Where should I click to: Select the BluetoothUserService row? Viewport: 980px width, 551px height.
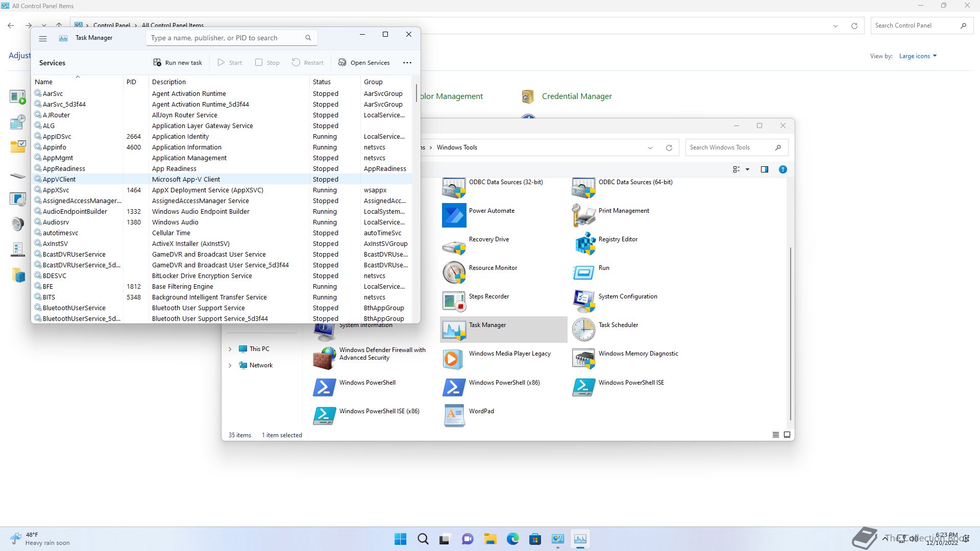222,308
